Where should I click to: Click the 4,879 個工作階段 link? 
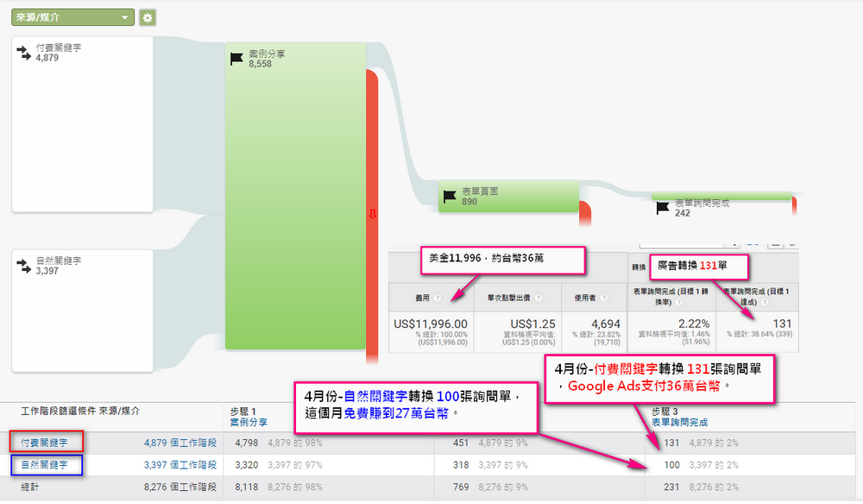[180, 443]
